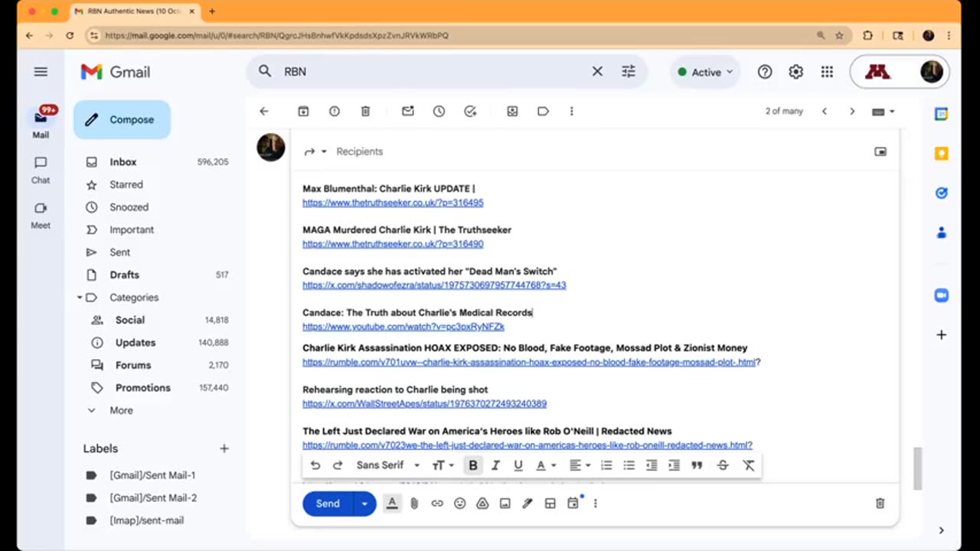
Task: Expand More in the left sidebar
Action: point(121,410)
